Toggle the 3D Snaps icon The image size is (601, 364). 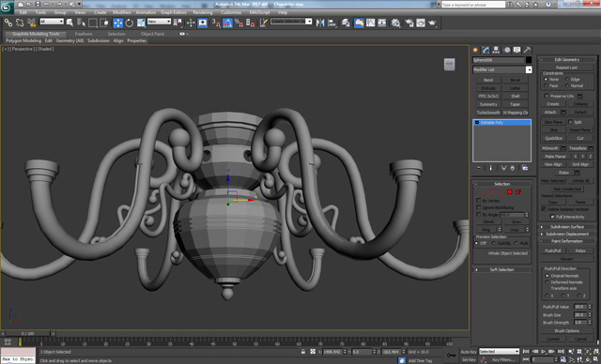pos(216,23)
